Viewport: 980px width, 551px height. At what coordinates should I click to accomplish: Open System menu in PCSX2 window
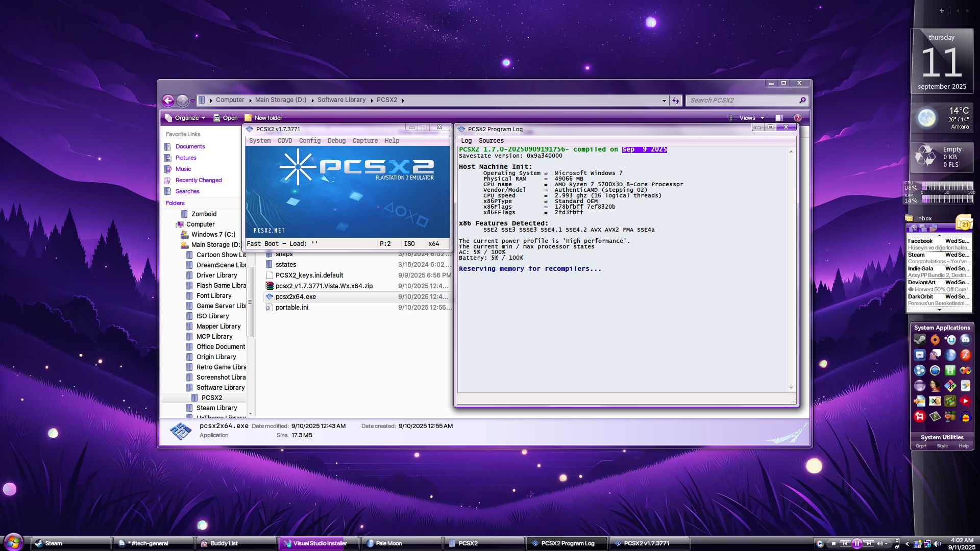coord(260,141)
